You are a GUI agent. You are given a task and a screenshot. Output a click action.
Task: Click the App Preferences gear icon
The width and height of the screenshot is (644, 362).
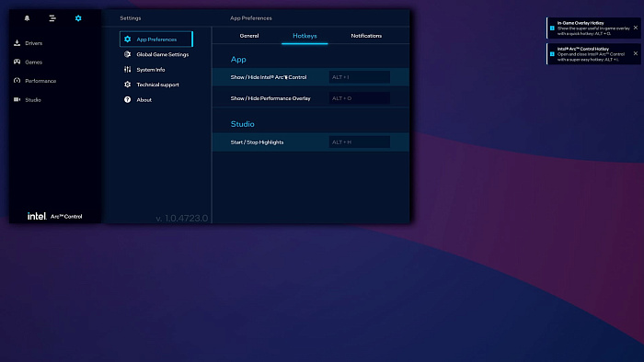click(128, 40)
